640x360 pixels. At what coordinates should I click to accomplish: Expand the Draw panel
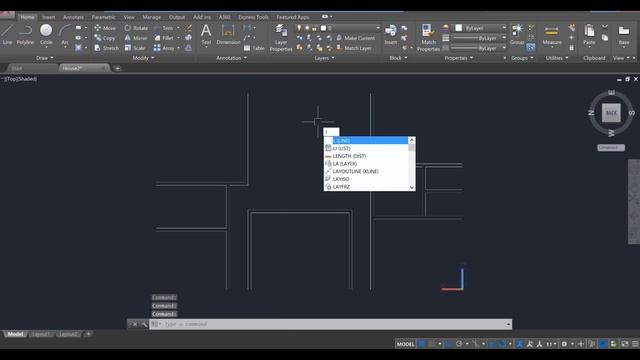44,58
